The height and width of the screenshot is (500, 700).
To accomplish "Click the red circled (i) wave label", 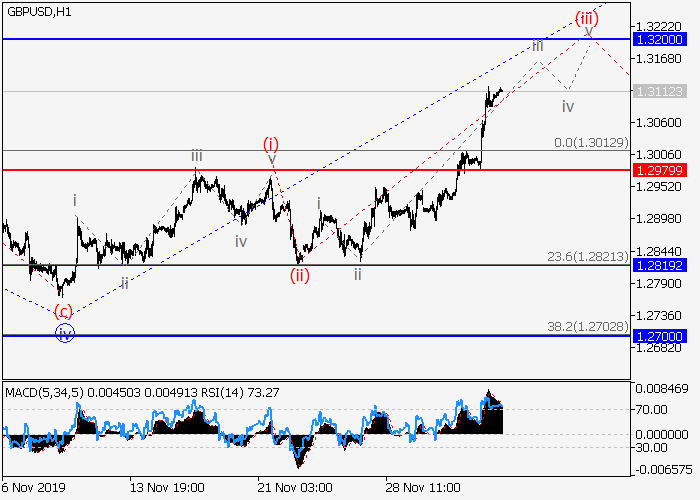I will [271, 143].
